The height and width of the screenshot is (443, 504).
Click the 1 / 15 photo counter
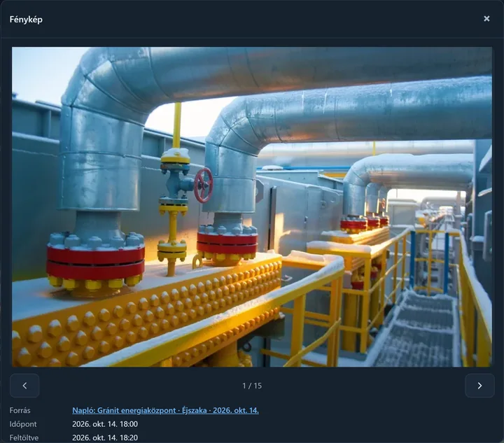[x=252, y=386]
